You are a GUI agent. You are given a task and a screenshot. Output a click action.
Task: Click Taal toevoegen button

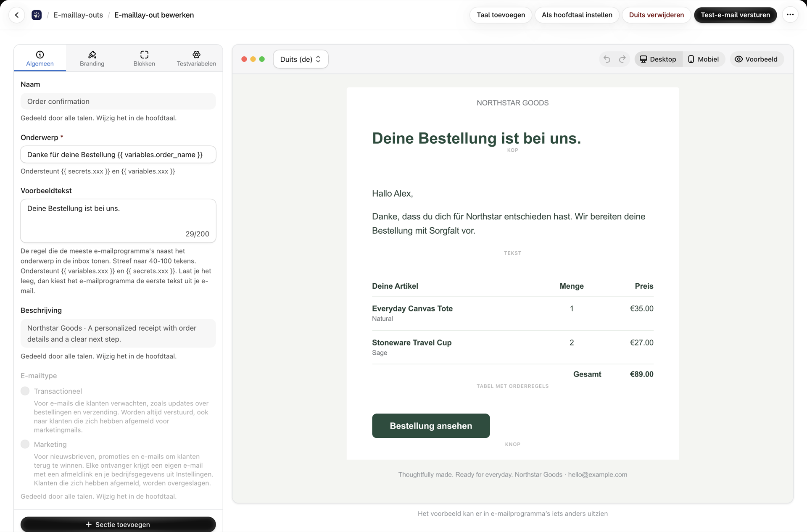(x=501, y=15)
